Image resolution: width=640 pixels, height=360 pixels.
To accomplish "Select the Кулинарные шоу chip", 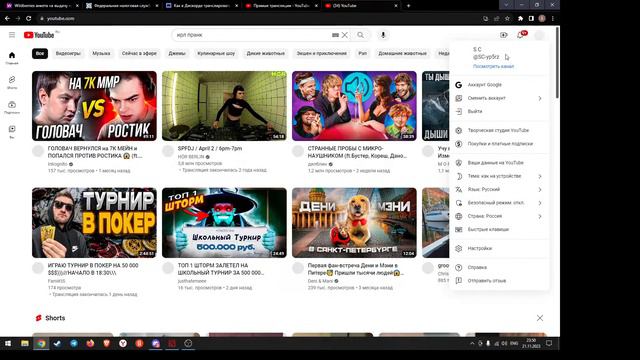I will 216,53.
